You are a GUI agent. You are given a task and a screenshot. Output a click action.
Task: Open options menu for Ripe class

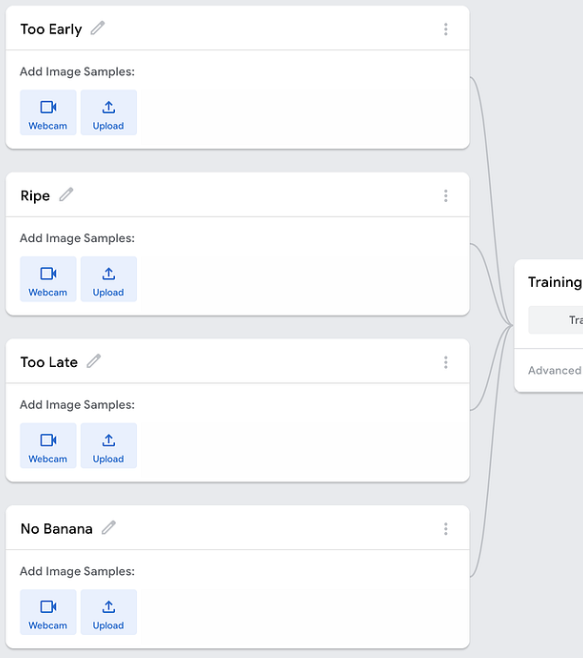[x=446, y=196]
